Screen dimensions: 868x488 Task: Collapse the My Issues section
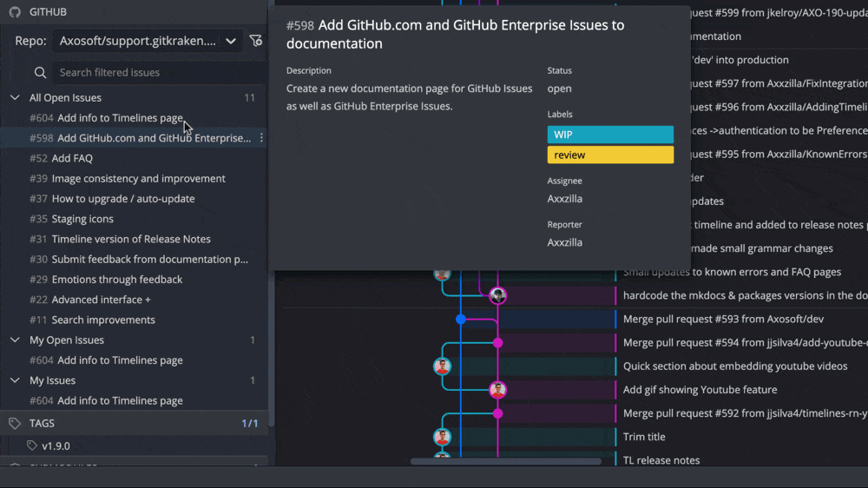pos(15,380)
